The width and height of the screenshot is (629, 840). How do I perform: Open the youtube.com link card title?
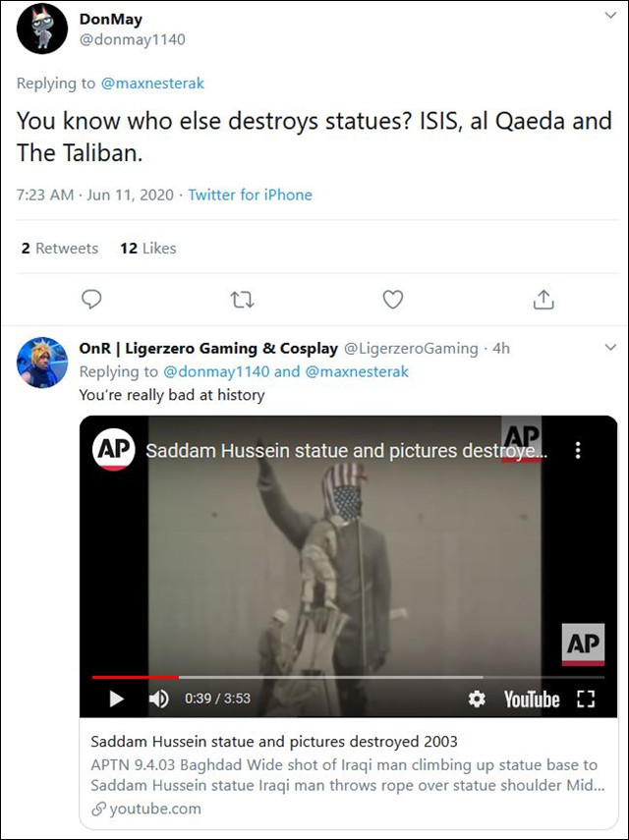pos(274,742)
